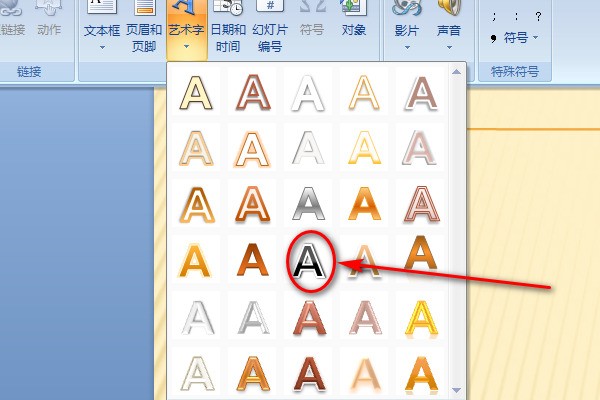Choose the yellow-orange WordArt starting the fourth row

(x=198, y=262)
